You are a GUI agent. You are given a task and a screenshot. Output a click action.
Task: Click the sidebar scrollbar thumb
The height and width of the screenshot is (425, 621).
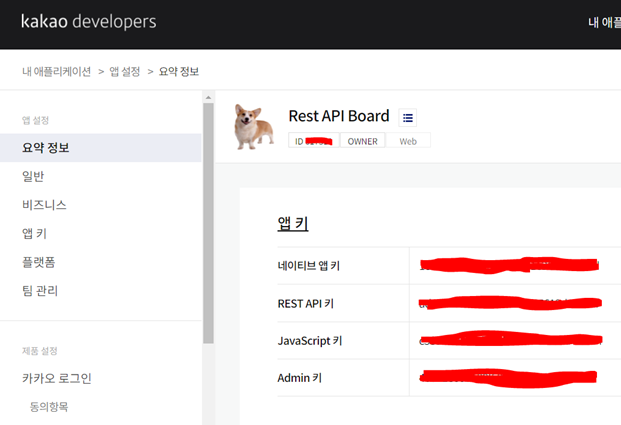pyautogui.click(x=208, y=223)
